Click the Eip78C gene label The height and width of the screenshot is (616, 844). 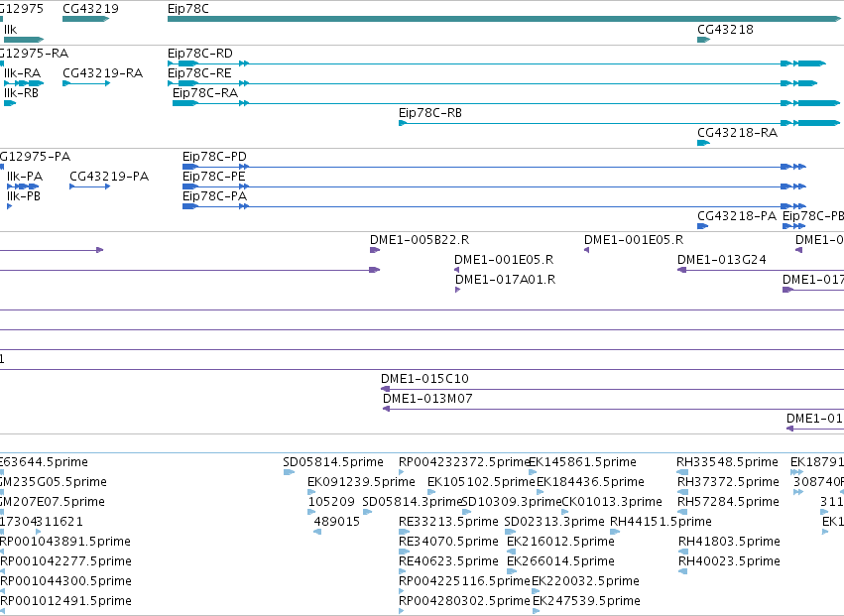[187, 9]
